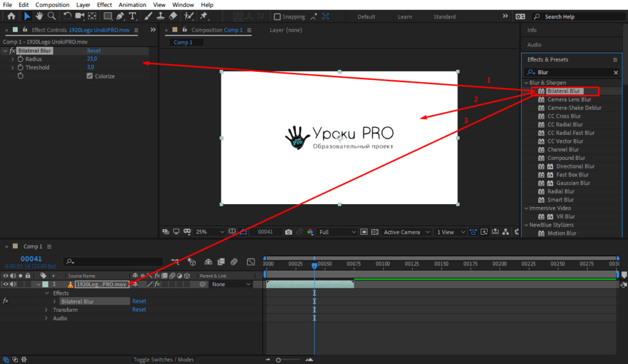The image size is (628, 364).
Task: Hide layer 1 using its eye icon
Action: pyautogui.click(x=6, y=284)
